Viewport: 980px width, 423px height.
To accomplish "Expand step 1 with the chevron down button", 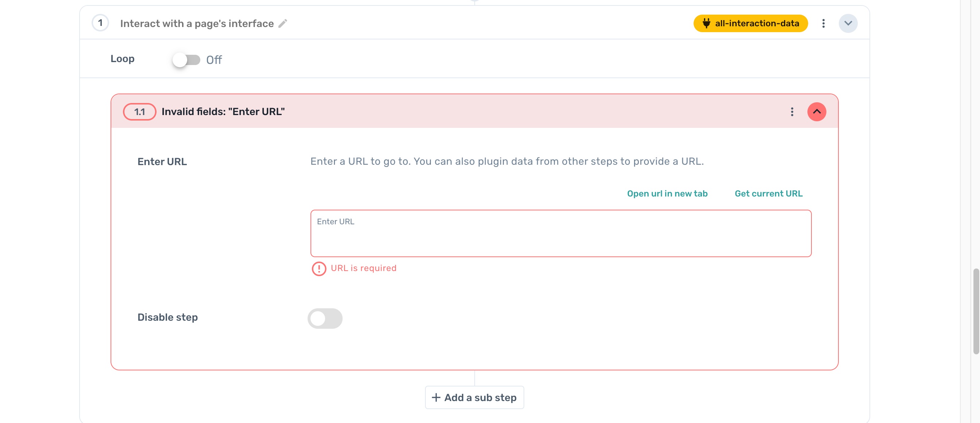I will [x=848, y=24].
